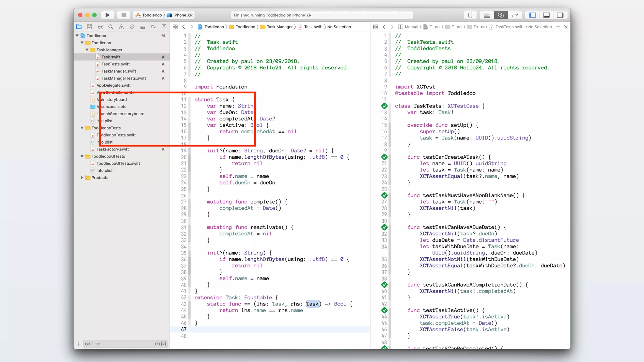The image size is (644, 362).
Task: Open the Issue navigator warning icon
Action: coord(121,27)
